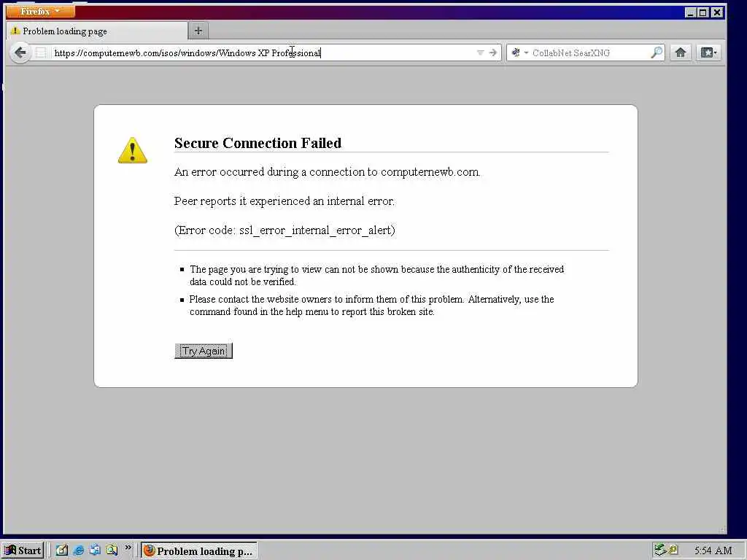Minimize the Firefox window
Viewport: 747px width, 560px height.
(691, 12)
